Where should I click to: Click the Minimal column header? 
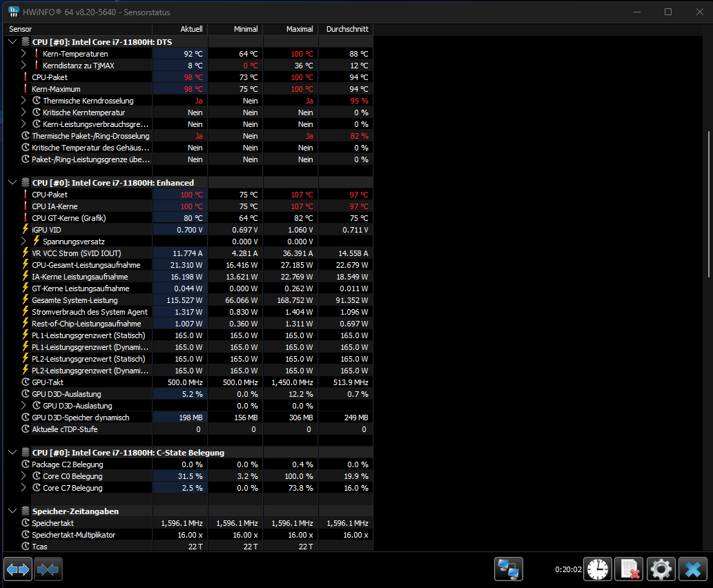point(235,29)
